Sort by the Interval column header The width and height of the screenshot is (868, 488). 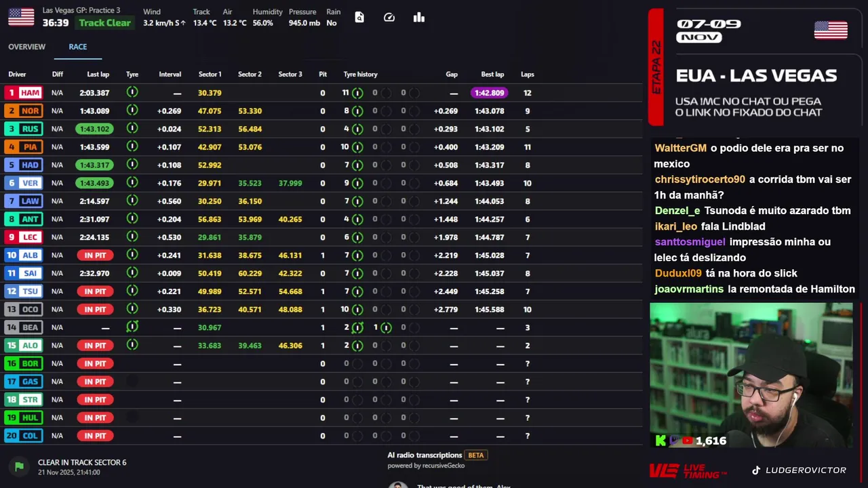click(x=170, y=75)
